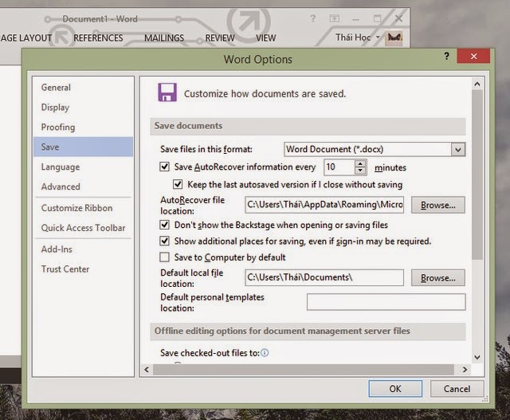This screenshot has width=510, height=420.
Task: Enable Save to Computer by default
Action: pos(165,257)
